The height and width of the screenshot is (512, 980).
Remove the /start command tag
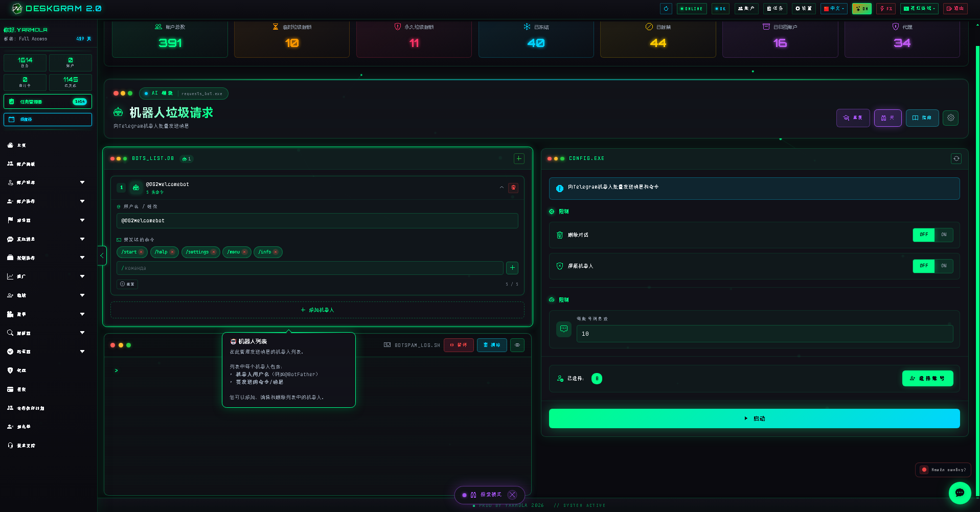141,252
